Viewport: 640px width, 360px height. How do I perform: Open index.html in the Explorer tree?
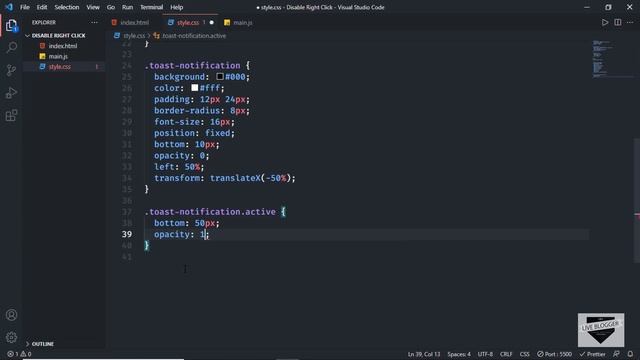coord(62,46)
